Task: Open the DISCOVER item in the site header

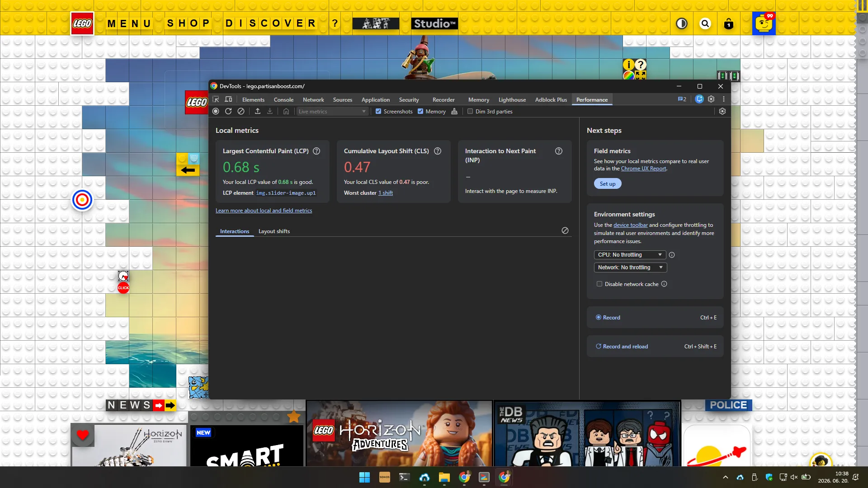Action: (x=270, y=23)
